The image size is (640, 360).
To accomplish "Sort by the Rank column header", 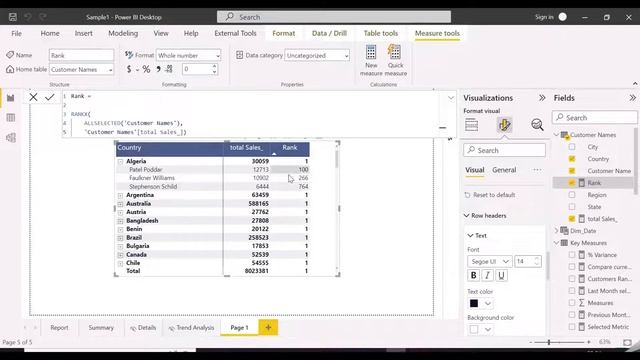I will pos(289,147).
